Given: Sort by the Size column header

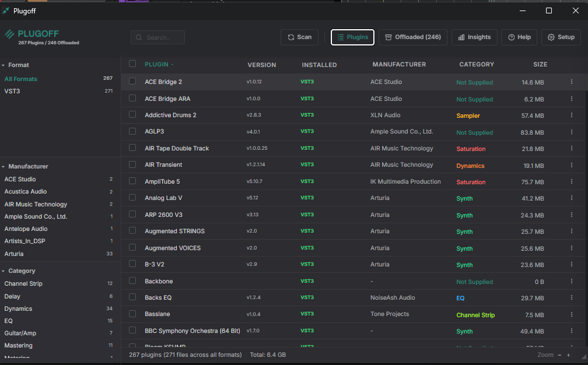Looking at the screenshot, I should coord(540,65).
